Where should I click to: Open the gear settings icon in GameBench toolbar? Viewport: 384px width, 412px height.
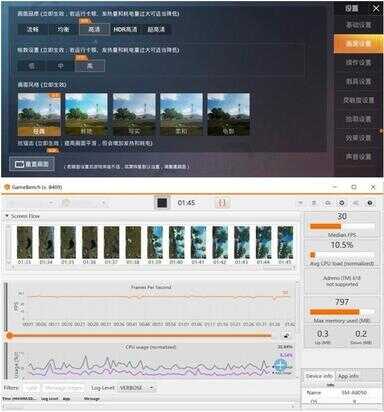click(x=342, y=203)
